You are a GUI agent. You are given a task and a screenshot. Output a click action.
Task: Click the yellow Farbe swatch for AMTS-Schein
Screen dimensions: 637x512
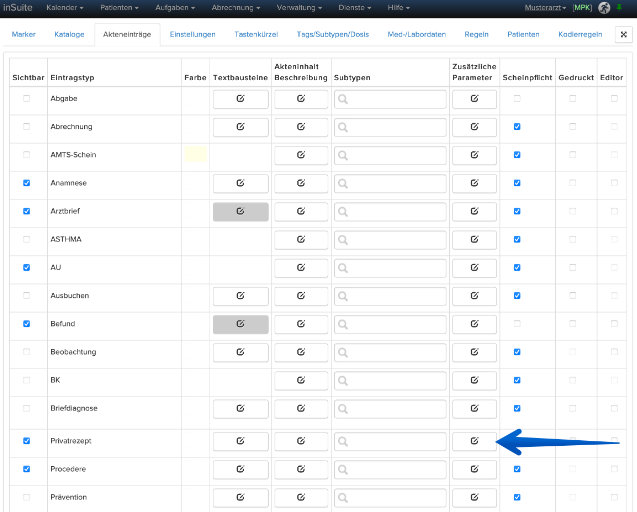(x=195, y=155)
